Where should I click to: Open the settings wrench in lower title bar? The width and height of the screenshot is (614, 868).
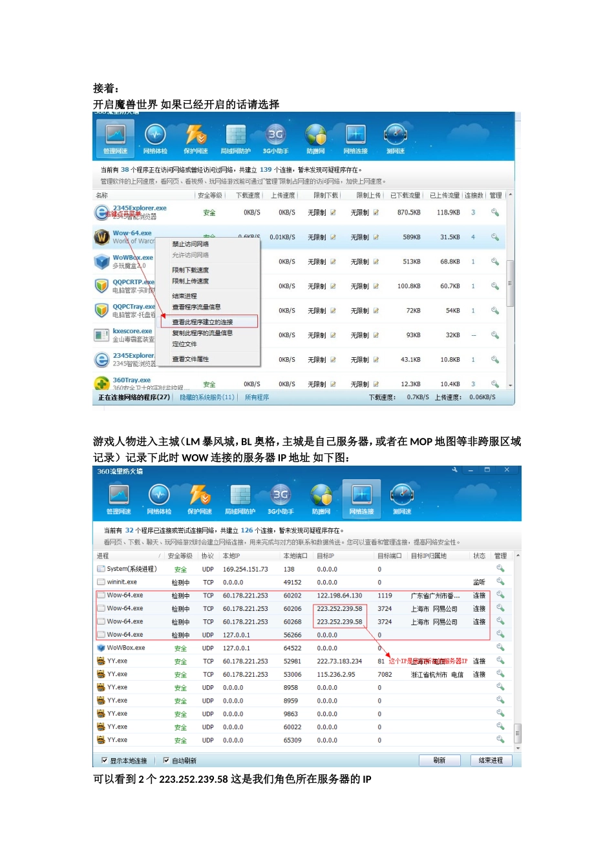click(x=455, y=470)
